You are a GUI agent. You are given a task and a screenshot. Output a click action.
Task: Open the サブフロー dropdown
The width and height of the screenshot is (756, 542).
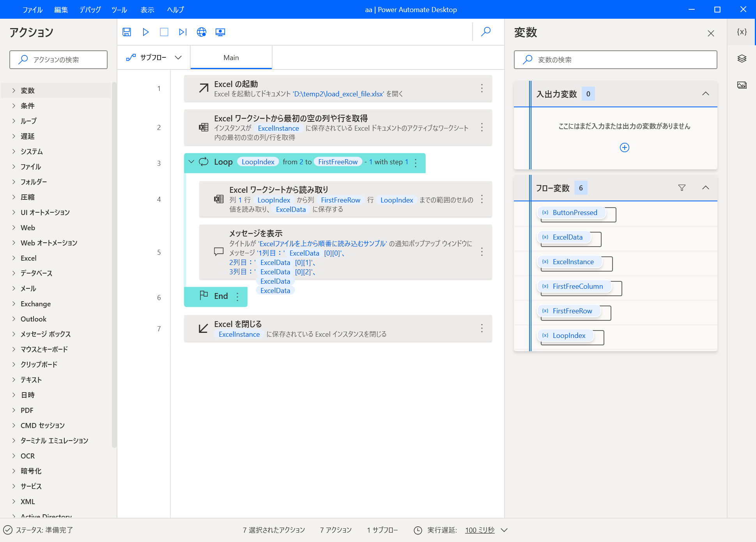(x=154, y=57)
